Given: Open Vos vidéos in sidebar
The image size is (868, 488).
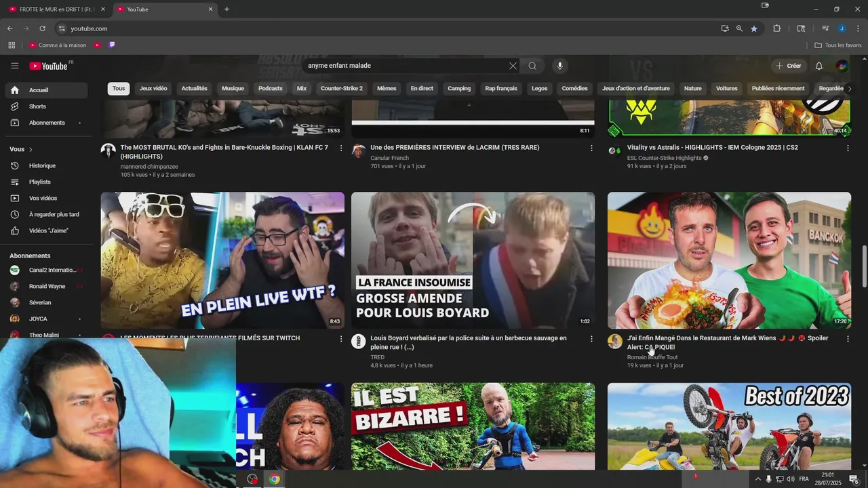Looking at the screenshot, I should point(46,198).
